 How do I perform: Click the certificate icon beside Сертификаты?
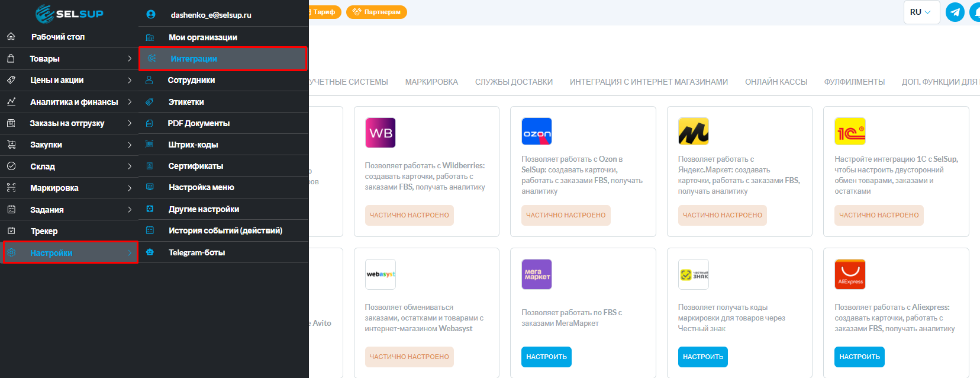tap(150, 166)
